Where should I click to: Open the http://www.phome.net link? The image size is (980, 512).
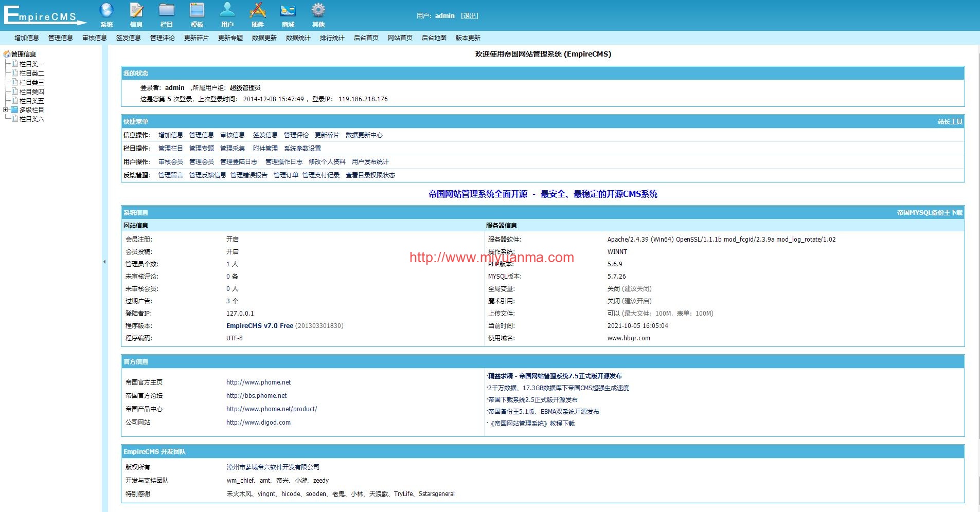[259, 382]
